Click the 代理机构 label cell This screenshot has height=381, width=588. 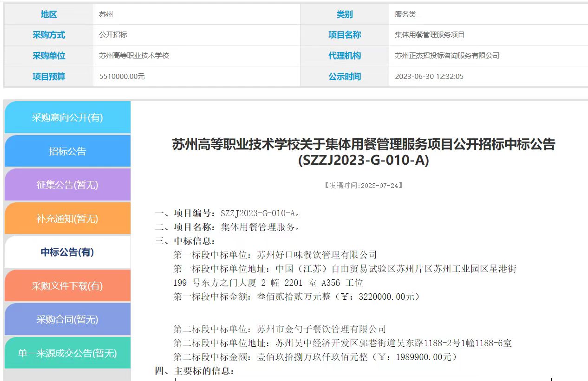coord(345,56)
